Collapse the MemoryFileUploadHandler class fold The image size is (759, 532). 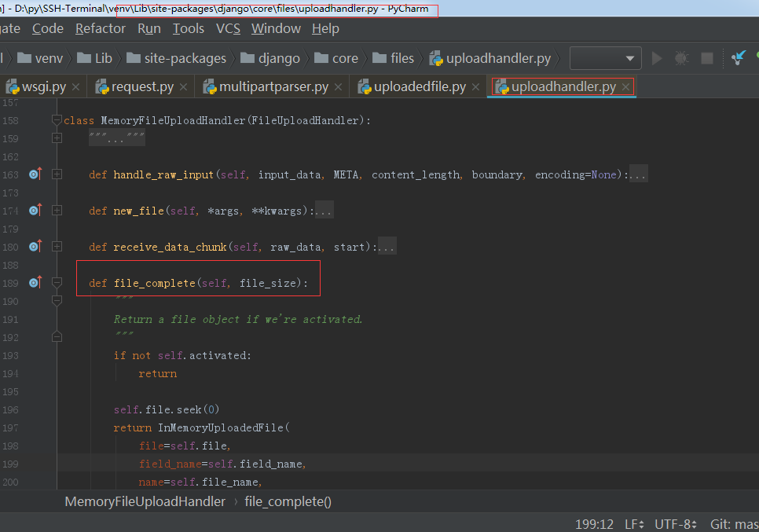click(x=57, y=120)
